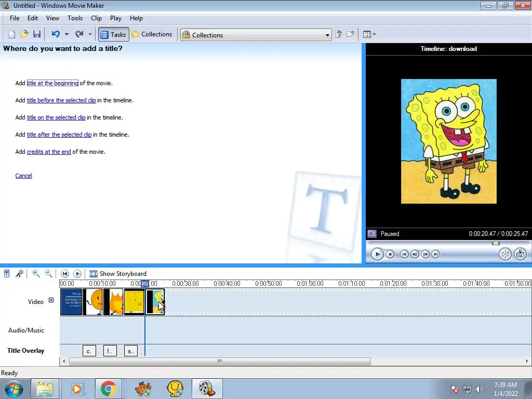This screenshot has width=532, height=399.
Task: Open the undo history dropdown arrow
Action: point(66,34)
